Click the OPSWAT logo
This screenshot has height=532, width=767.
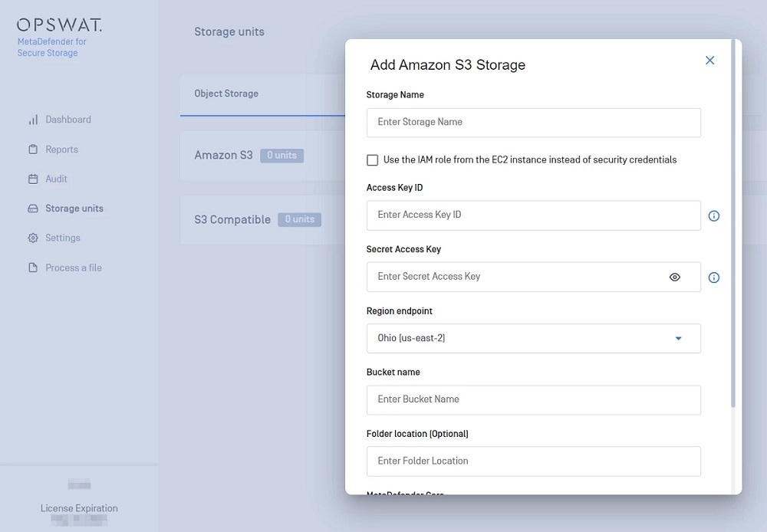[x=61, y=24]
